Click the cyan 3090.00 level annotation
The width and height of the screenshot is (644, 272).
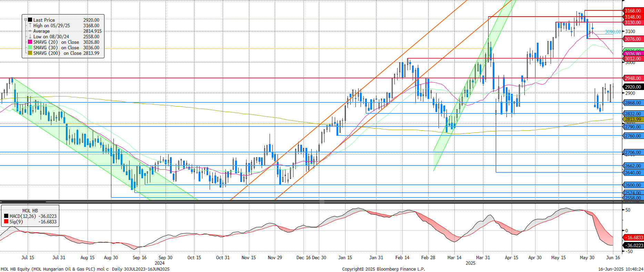point(613,32)
